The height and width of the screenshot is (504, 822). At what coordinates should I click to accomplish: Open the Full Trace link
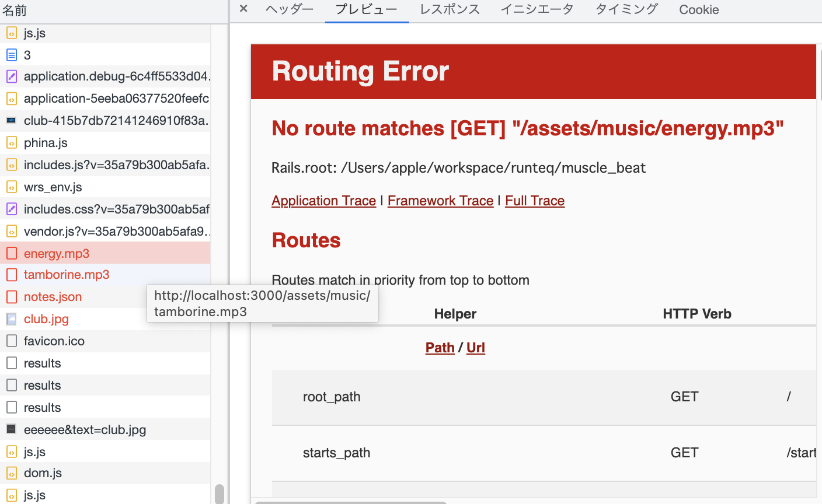[535, 201]
